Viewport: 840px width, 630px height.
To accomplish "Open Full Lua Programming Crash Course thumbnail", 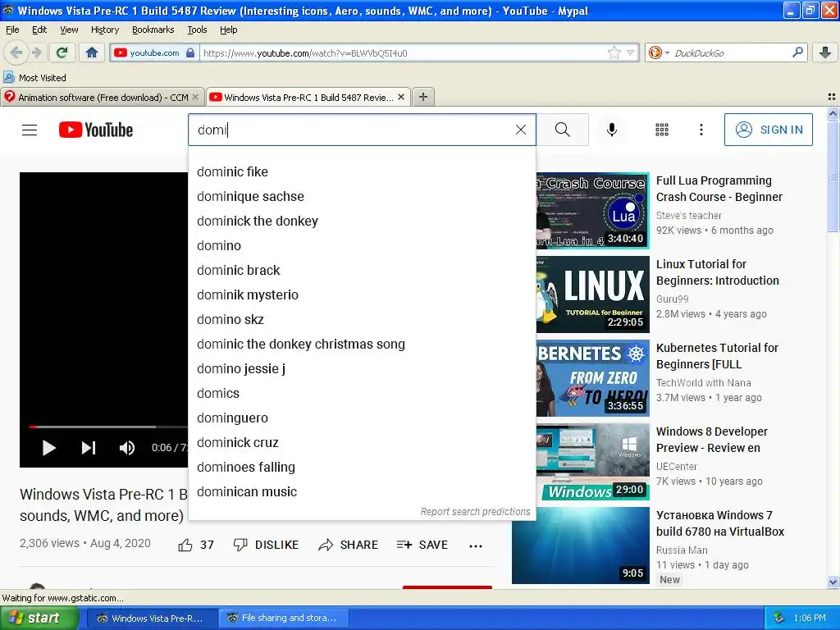I will [x=592, y=211].
